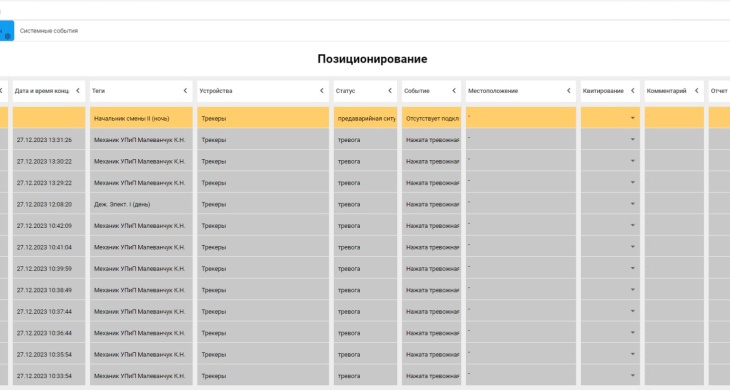Open Квитирование dropdown for 13:31:26 row
This screenshot has height=390, width=730.
[632, 140]
